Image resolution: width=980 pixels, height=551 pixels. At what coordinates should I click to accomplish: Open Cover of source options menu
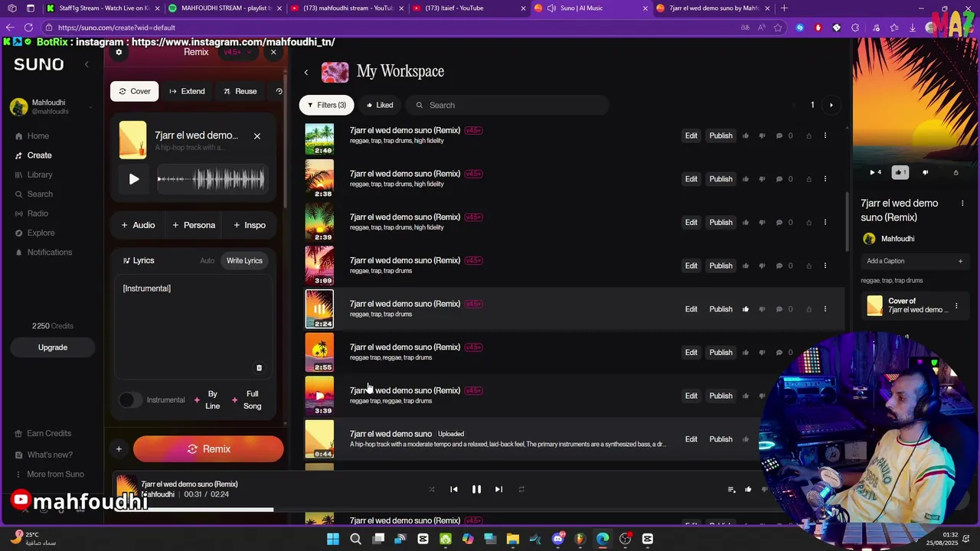pyautogui.click(x=956, y=306)
